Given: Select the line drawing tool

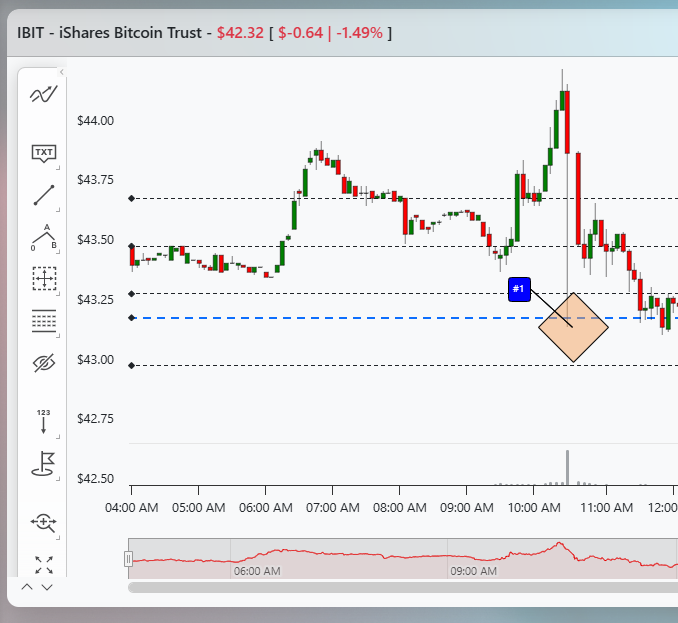Looking at the screenshot, I should 44,195.
